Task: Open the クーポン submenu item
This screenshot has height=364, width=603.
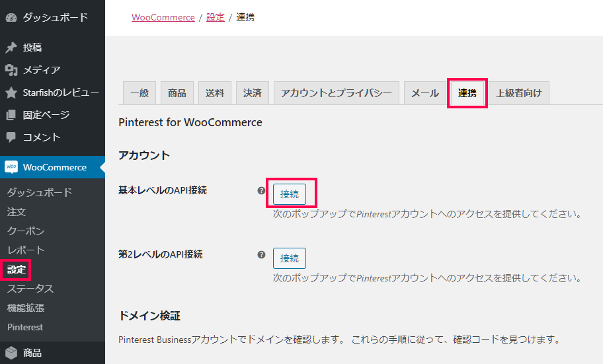Action: tap(25, 231)
